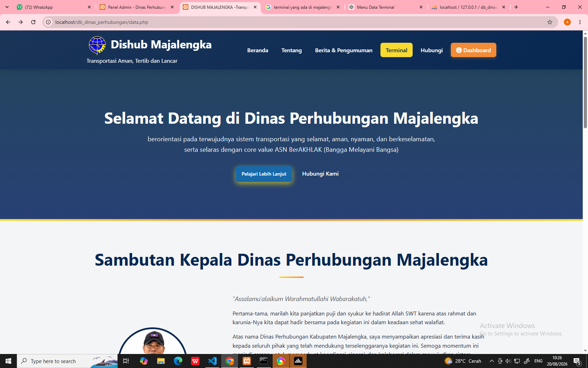Open Berita & Pengumuman in the navbar
Viewport: 588px width, 368px height.
(x=344, y=50)
